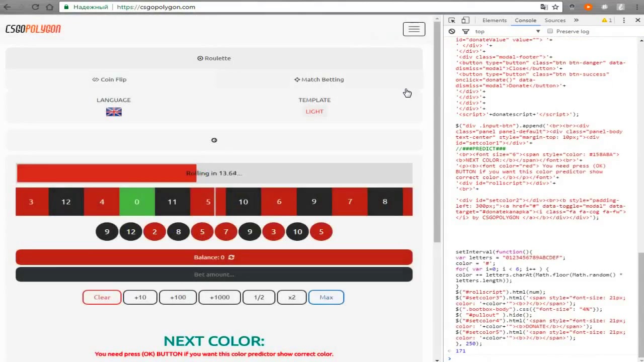Click the yellow warning count indicator

[607, 20]
